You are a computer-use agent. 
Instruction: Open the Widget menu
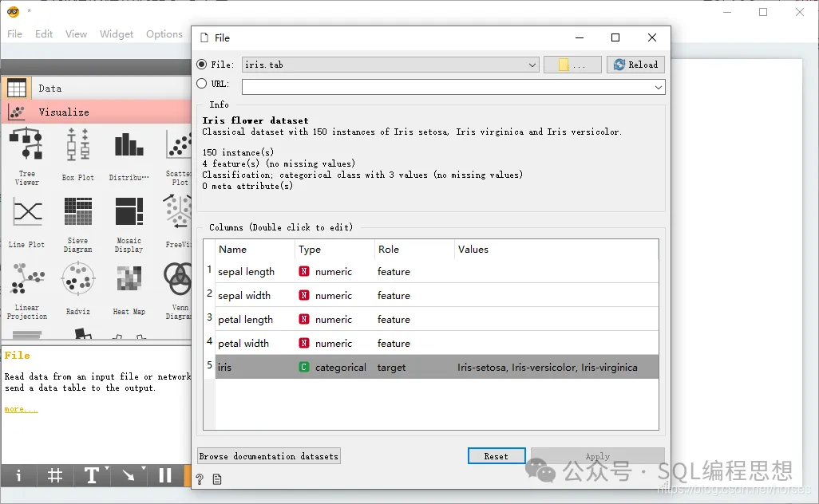coord(117,34)
